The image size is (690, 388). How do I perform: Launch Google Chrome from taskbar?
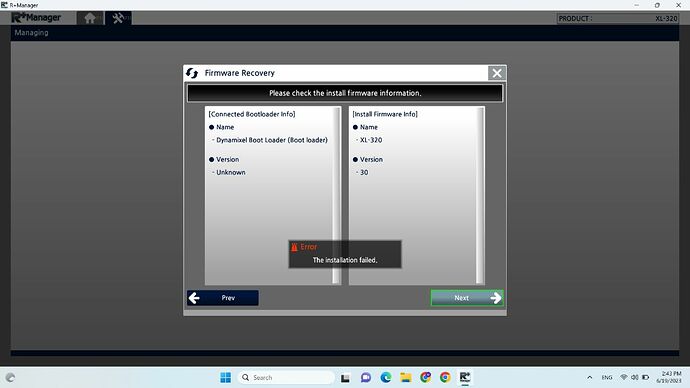(445, 377)
